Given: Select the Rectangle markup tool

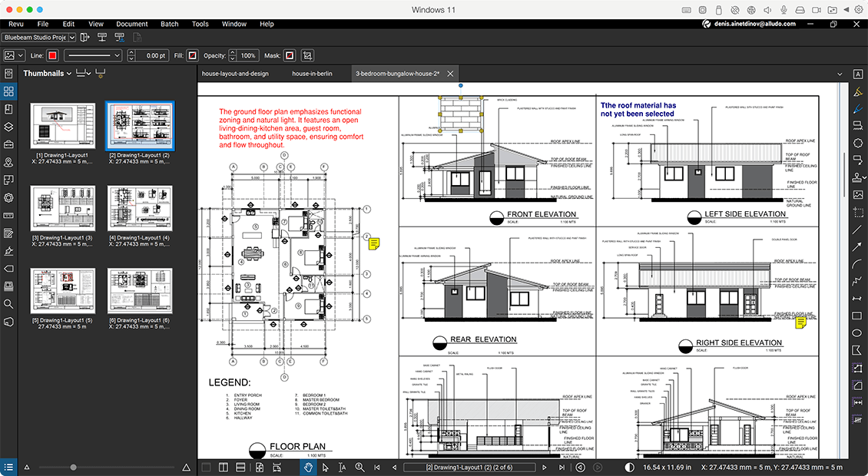Looking at the screenshot, I should pyautogui.click(x=858, y=315).
